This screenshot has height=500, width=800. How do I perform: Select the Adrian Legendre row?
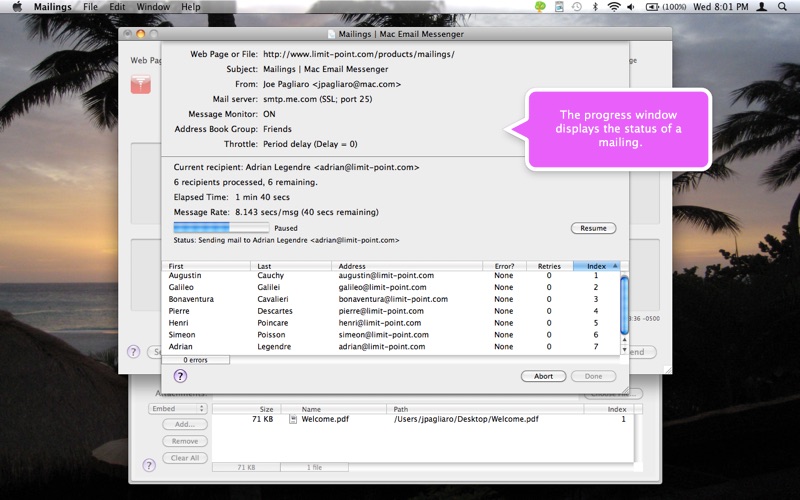point(391,346)
